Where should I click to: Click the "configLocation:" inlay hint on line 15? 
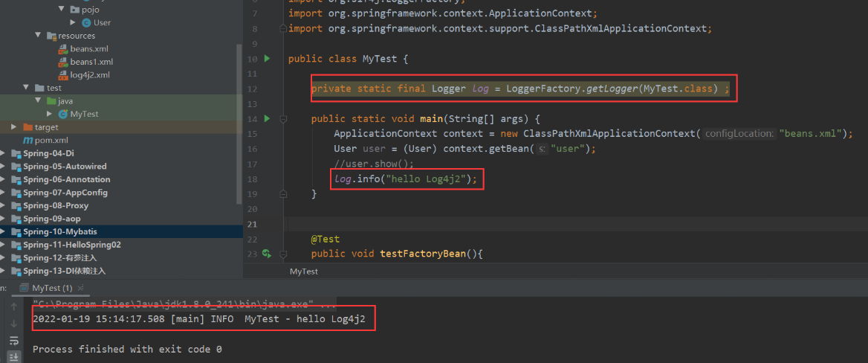point(739,134)
